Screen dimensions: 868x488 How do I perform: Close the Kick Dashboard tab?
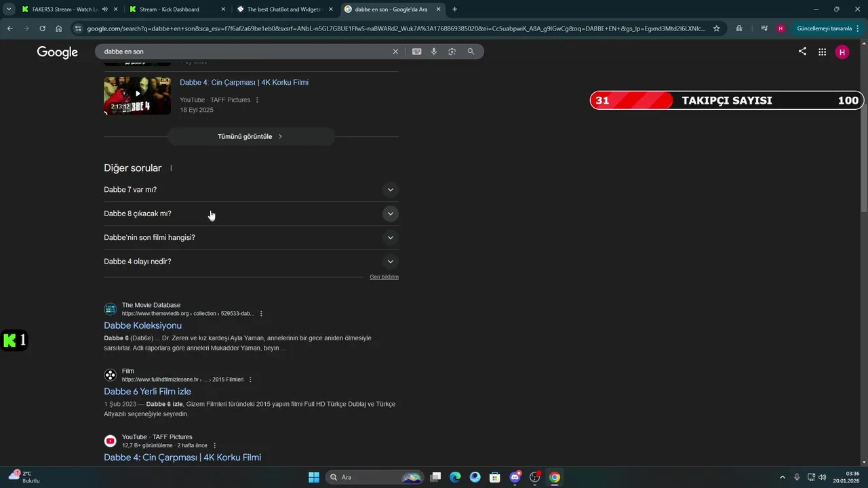coord(223,9)
